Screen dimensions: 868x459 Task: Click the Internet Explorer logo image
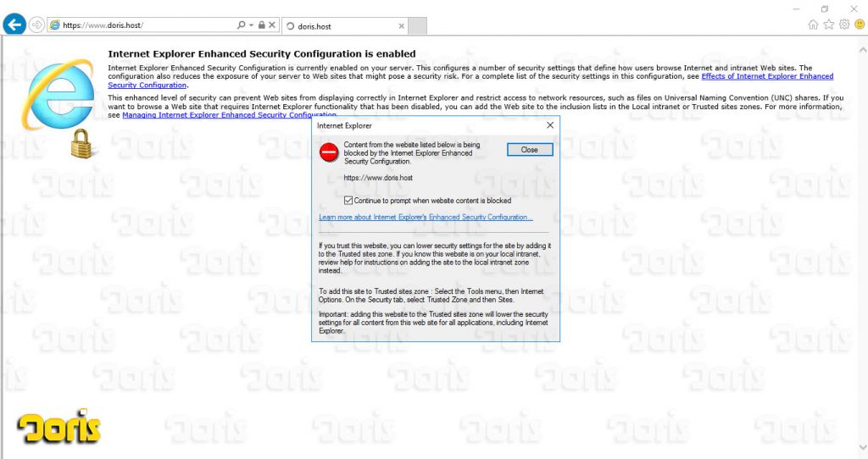point(58,94)
